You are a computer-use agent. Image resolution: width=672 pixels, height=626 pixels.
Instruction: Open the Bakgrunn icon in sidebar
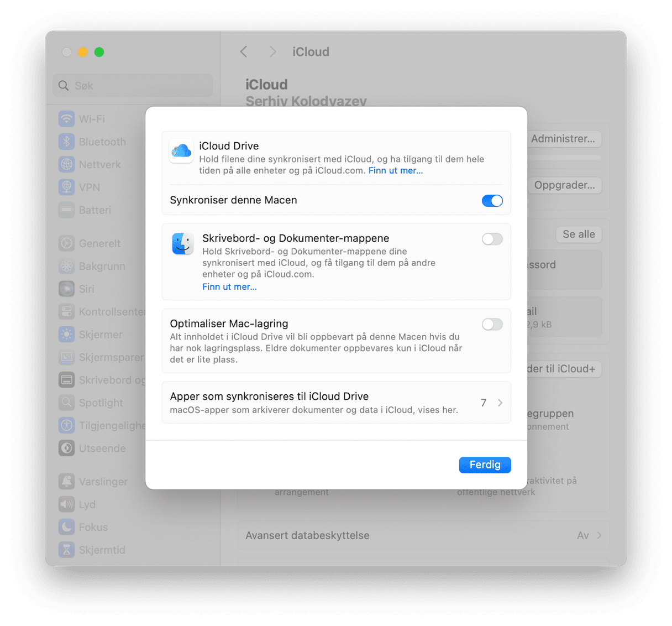66,266
